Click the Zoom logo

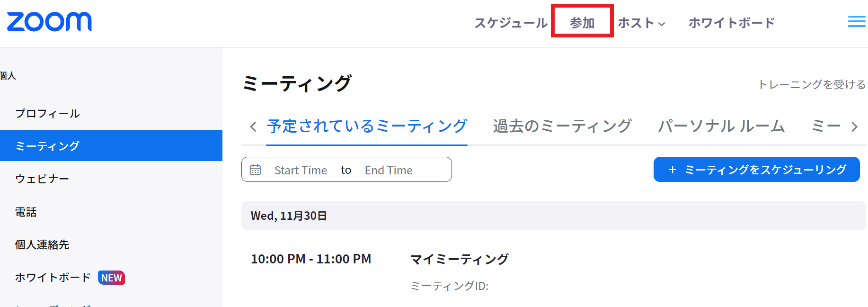point(49,22)
